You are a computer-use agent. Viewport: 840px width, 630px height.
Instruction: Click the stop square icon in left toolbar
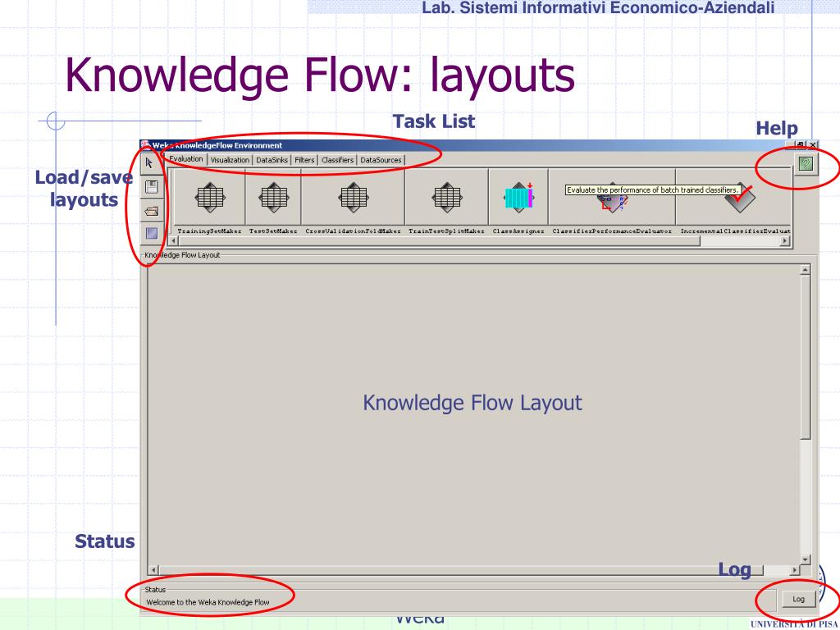[x=152, y=233]
